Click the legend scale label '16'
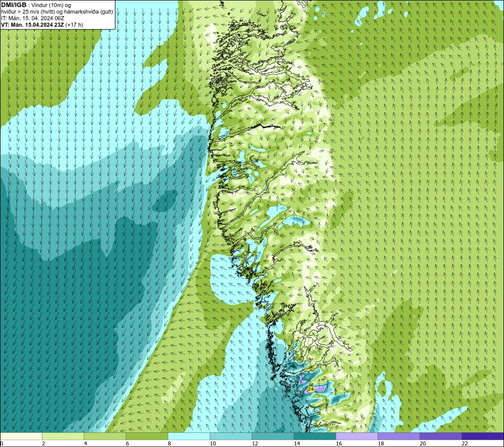The height and width of the screenshot is (447, 504). pyautogui.click(x=339, y=443)
